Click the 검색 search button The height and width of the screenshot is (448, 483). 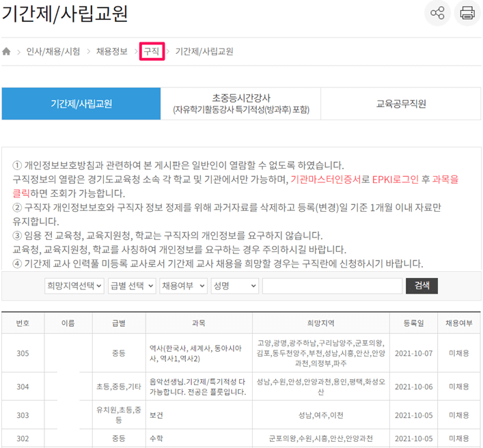(x=422, y=286)
